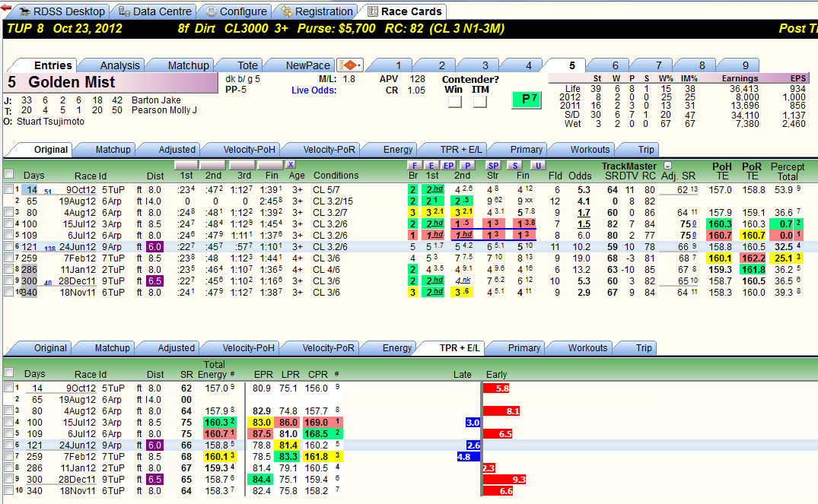Image resolution: width=818 pixels, height=504 pixels.
Task: Tick the Win contender checkbox
Action: point(454,101)
